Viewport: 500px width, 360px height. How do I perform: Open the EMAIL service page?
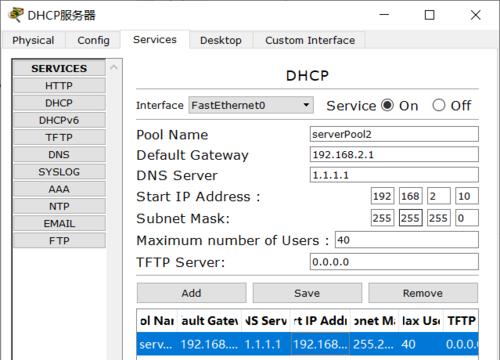click(59, 224)
